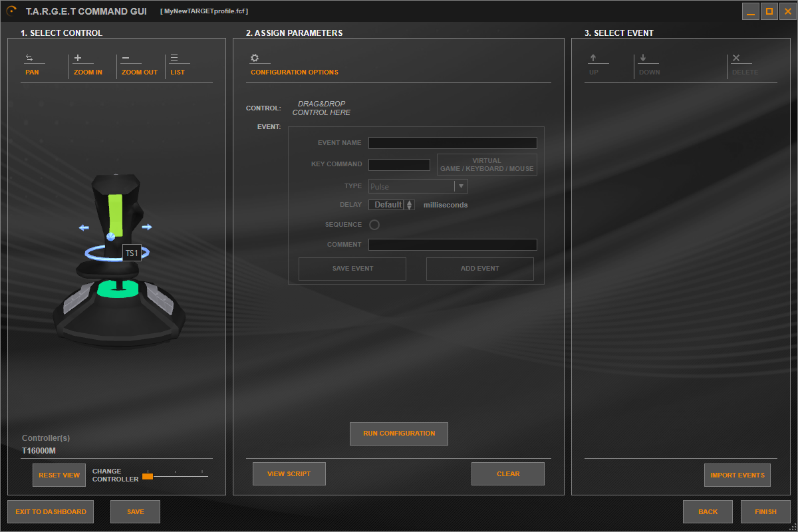
Task: Click the Change Controller slider handle
Action: pyautogui.click(x=148, y=476)
